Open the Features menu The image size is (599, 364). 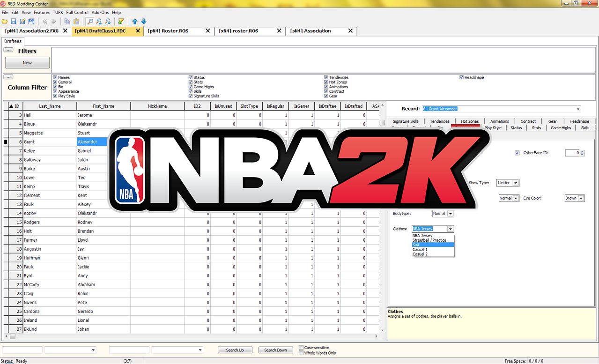point(42,13)
